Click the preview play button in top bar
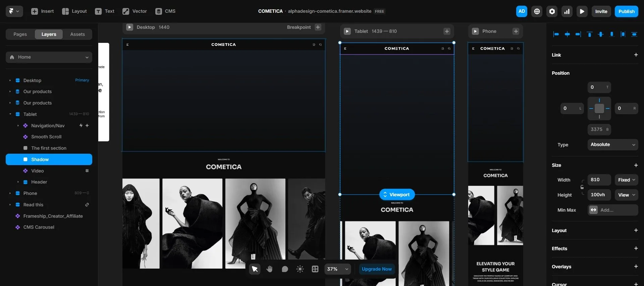 click(x=582, y=11)
